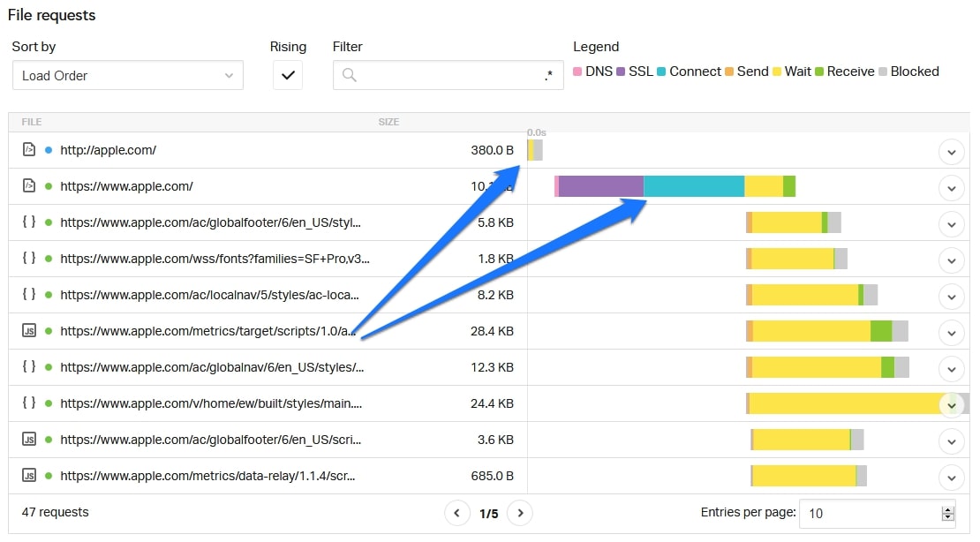Click the Blocked gray legend swatch
Image resolution: width=980 pixels, height=542 pixels.
883,72
